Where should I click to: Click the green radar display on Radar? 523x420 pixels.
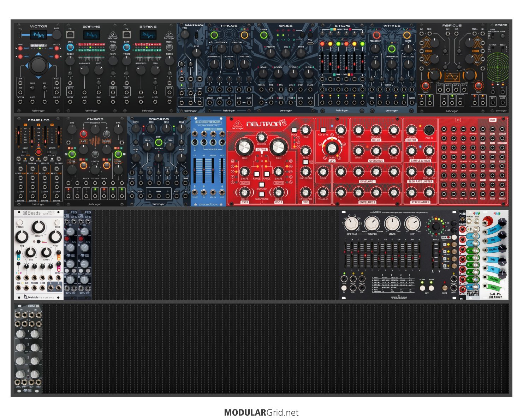pyautogui.click(x=497, y=66)
